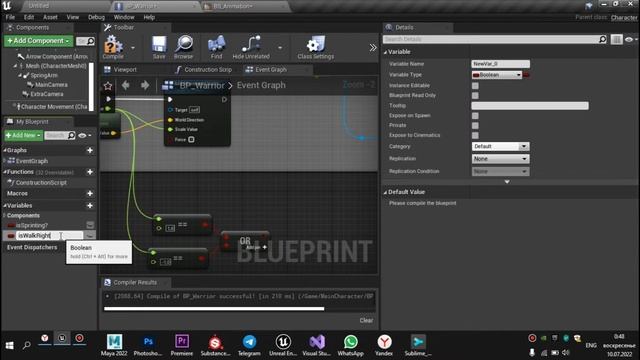This screenshot has width=640, height=360.
Task: Click BP_Warrior in the graph breadcrumb
Action: pos(202,85)
